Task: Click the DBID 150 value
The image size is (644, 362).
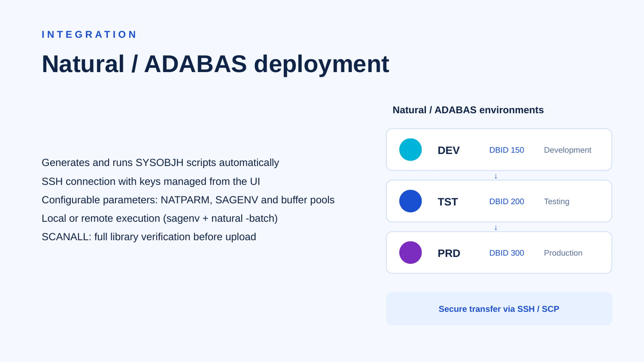Action: click(x=507, y=150)
